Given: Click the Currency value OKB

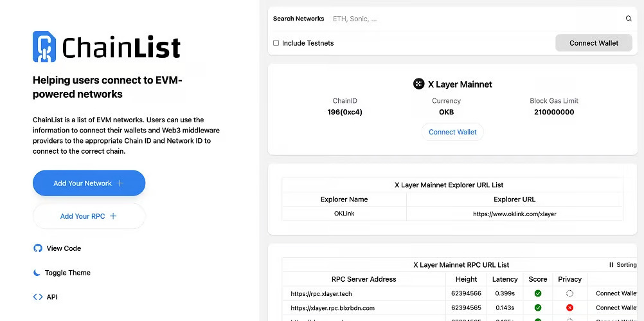Looking at the screenshot, I should tap(447, 112).
